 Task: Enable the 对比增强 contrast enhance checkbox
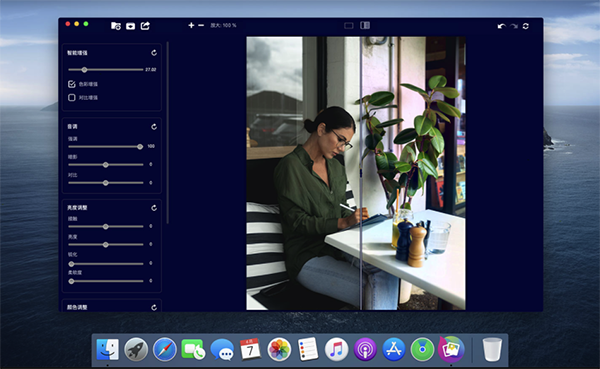coord(72,98)
